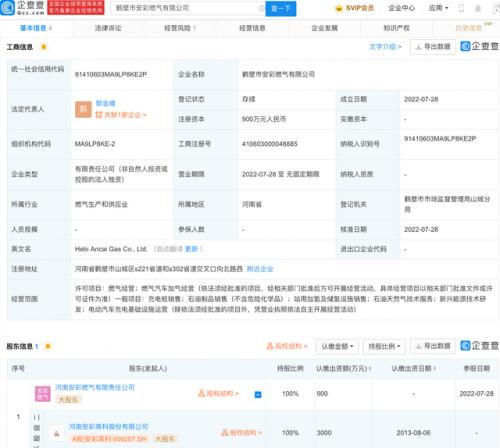Open 股权结构 link in section header

pyautogui.click(x=287, y=346)
